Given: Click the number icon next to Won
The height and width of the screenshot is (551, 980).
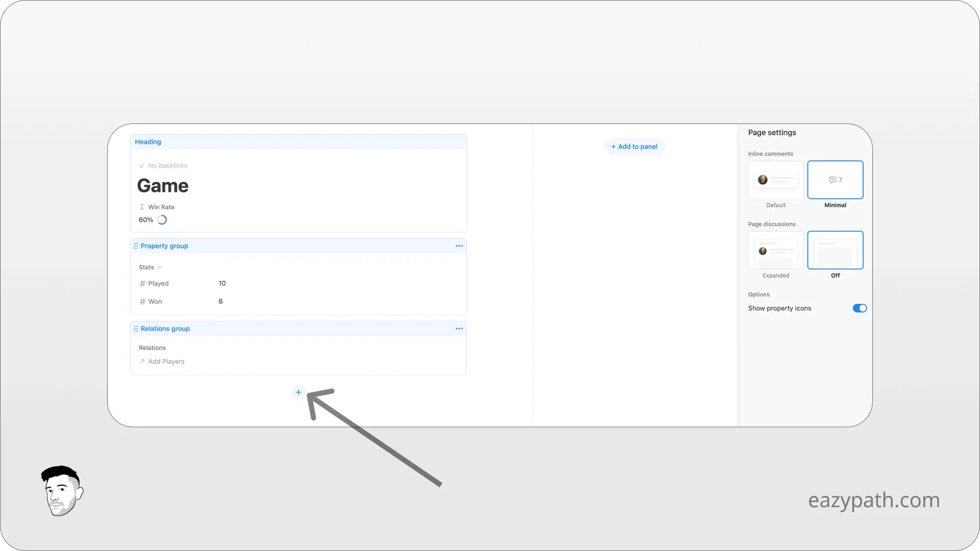Looking at the screenshot, I should (142, 301).
